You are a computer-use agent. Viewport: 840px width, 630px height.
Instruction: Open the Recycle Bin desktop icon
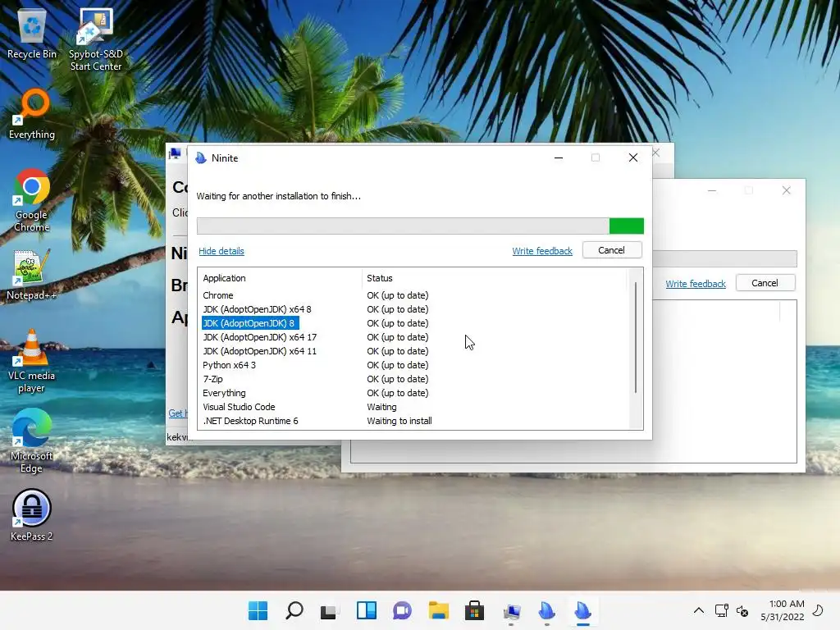(x=32, y=34)
